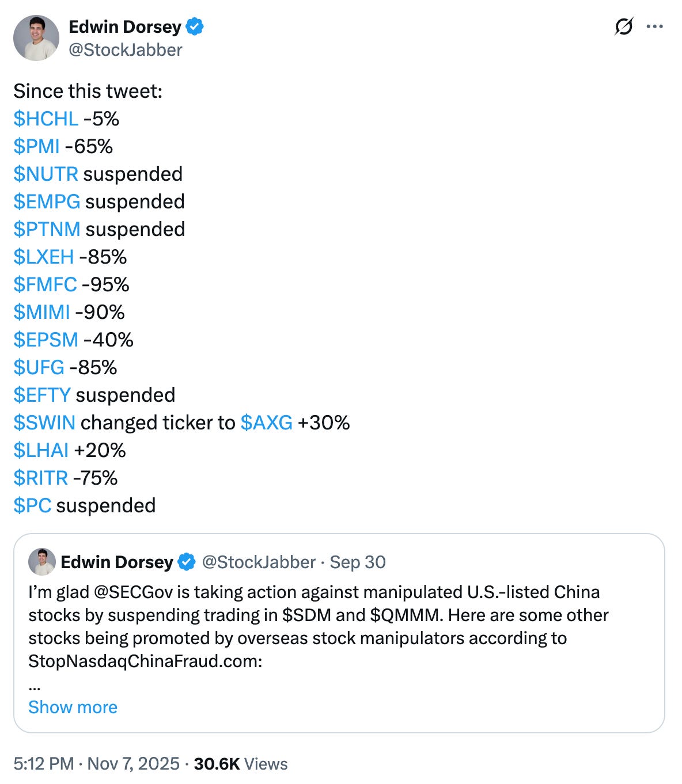Screen dimensions: 682x784
Task: Click the Grok slash-circle icon
Action: pos(624,26)
